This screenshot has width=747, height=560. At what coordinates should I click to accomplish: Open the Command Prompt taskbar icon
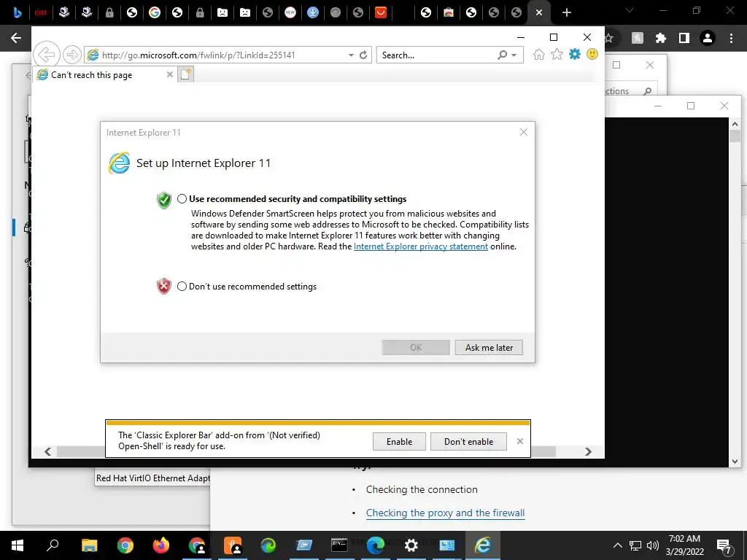[339, 545]
